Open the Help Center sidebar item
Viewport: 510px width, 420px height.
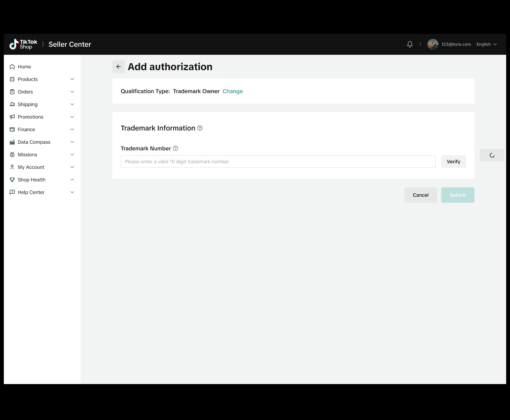[x=31, y=192]
